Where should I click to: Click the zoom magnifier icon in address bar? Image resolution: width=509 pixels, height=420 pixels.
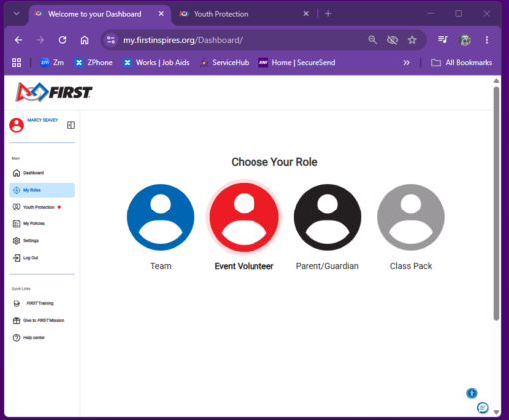click(x=373, y=40)
